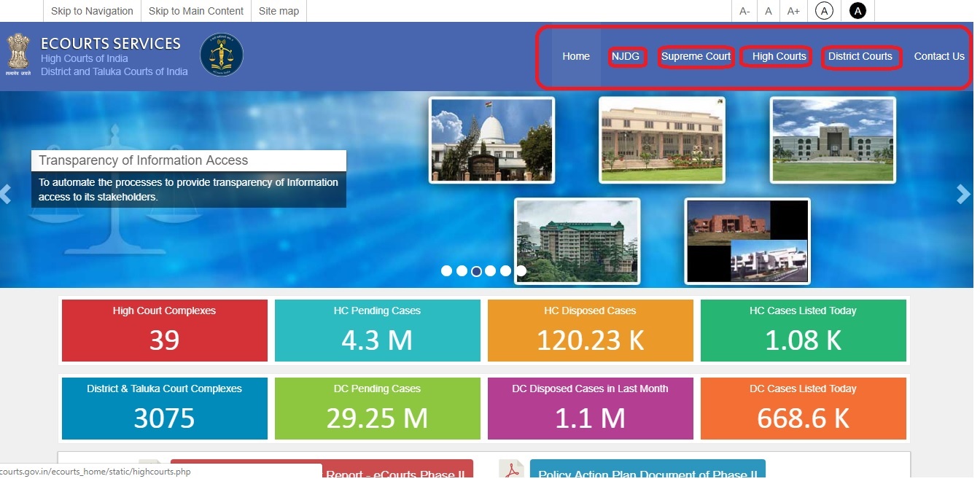980x484 pixels.
Task: Decrease text size with the A- control
Action: pos(744,11)
